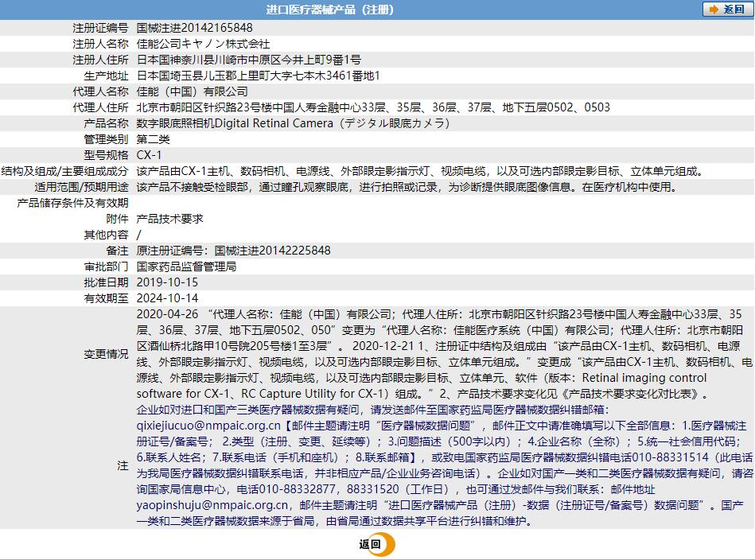The image size is (755, 560).
Task: Click the orange arrow icon on top 返回 button
Action: coord(714,10)
